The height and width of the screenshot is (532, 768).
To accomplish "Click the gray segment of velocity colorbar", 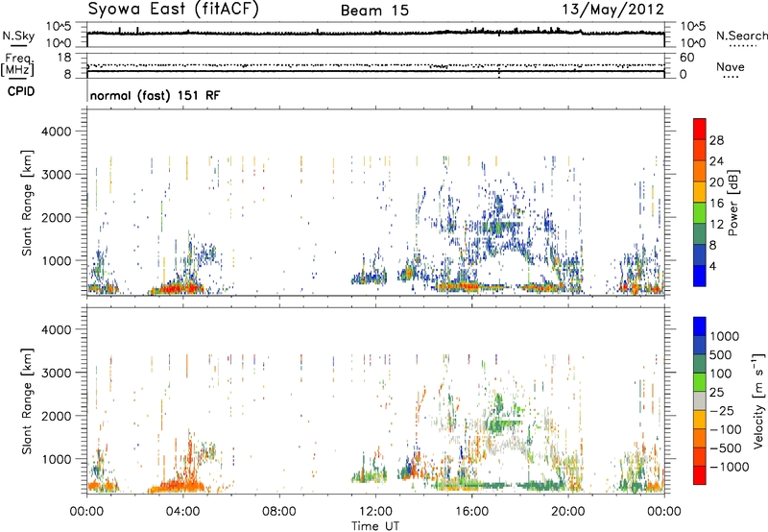I will [700, 401].
